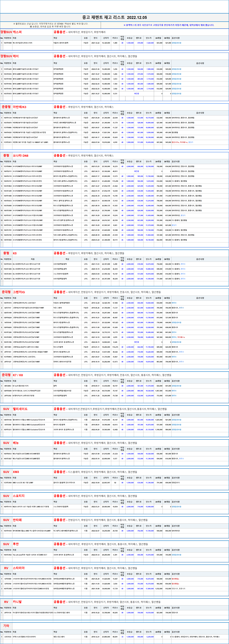Image resolution: width=229 pixels, height=644 pixels.
Task: Select plate number cell '145하1915'
Action: click(x=8, y=303)
